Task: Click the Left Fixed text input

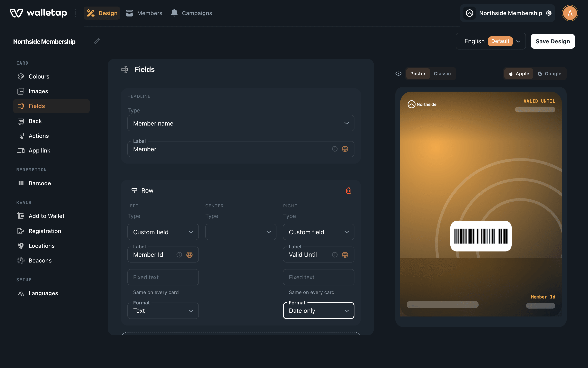Action: click(163, 277)
